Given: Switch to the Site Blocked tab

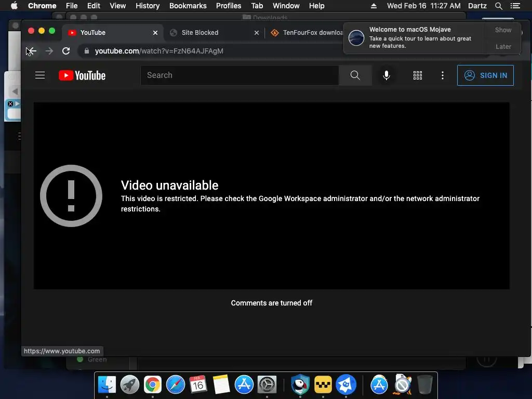Looking at the screenshot, I should pyautogui.click(x=214, y=33).
